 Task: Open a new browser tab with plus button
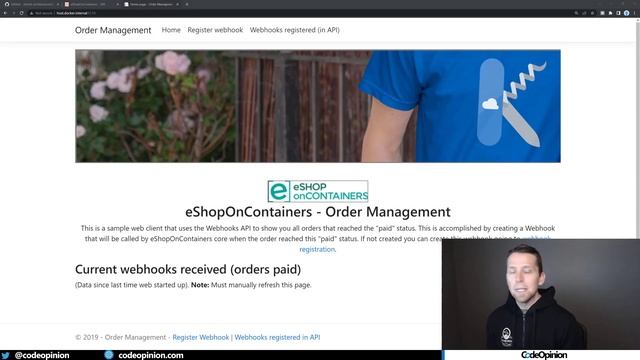coord(187,4)
